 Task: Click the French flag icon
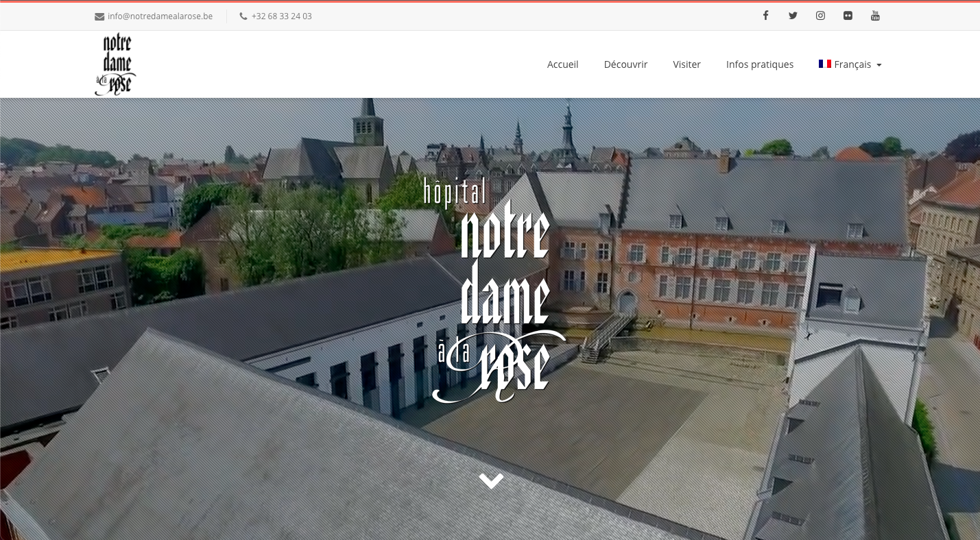825,64
